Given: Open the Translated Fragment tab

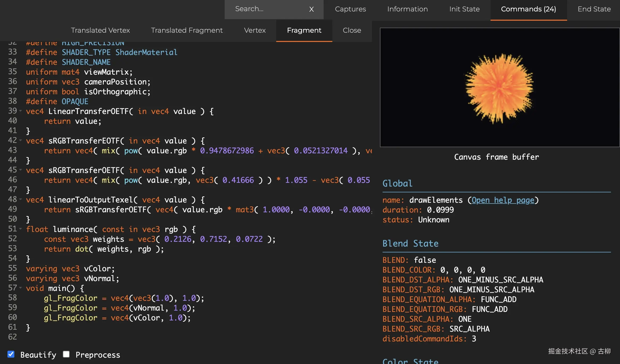Looking at the screenshot, I should coord(187,30).
